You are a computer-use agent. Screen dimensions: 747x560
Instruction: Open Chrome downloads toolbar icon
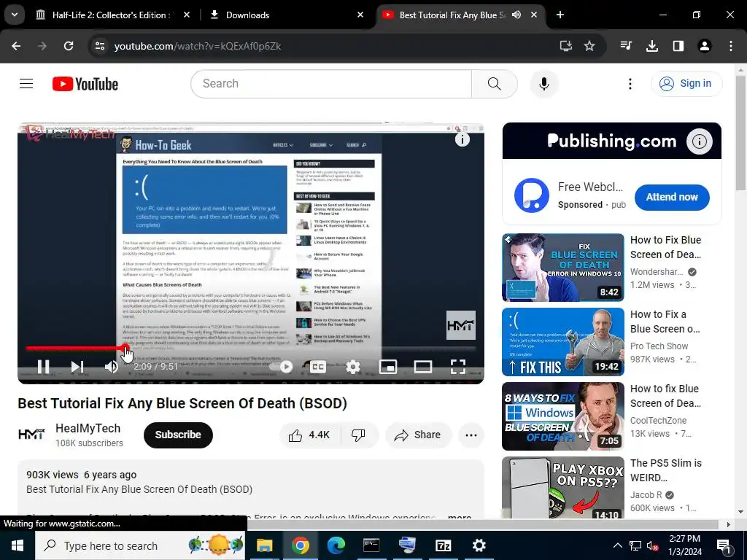(652, 46)
